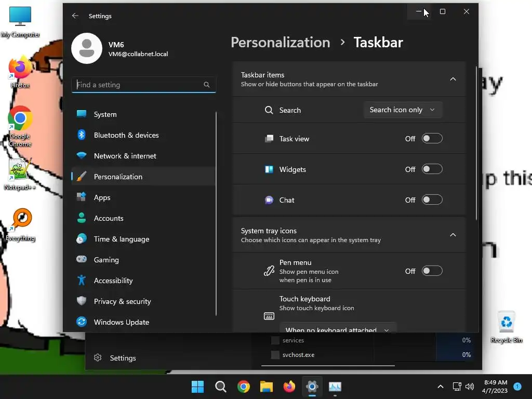Viewport: 532px width, 399px height.
Task: Click the Personalization paintbrush icon
Action: click(82, 177)
